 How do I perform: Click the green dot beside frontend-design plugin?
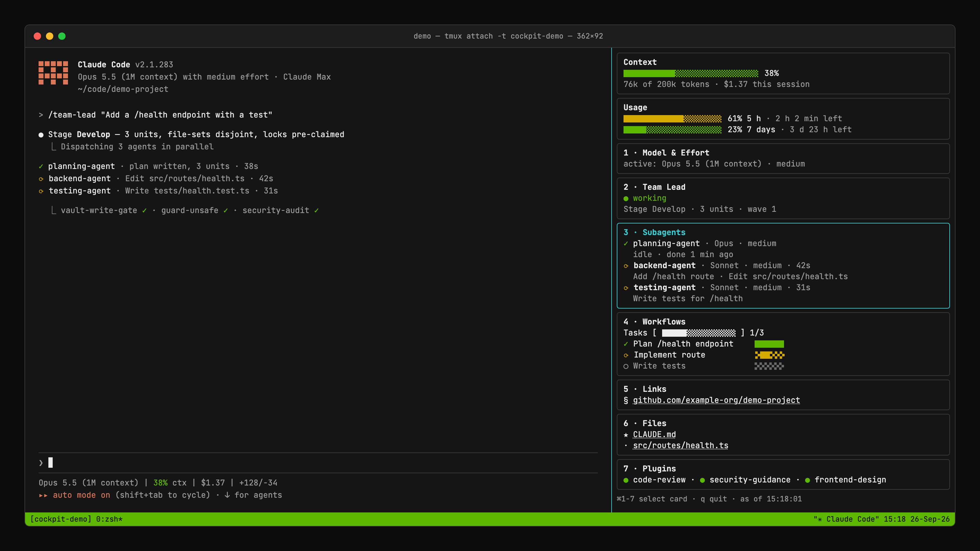tap(807, 480)
